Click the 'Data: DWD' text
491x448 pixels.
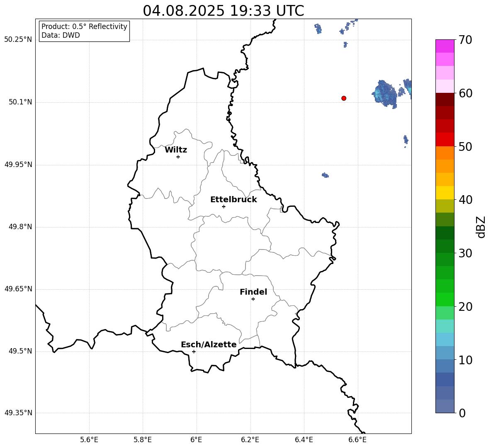[x=61, y=35]
